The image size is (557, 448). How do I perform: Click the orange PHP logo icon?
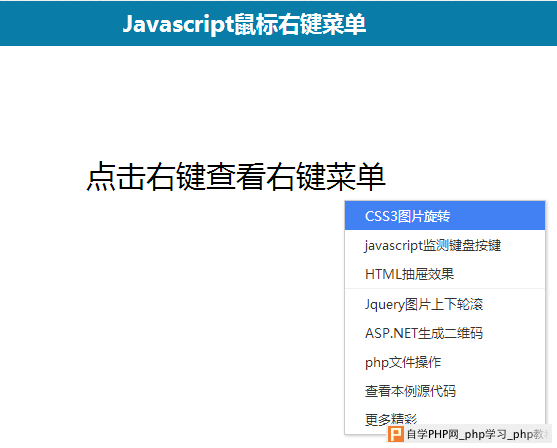tap(395, 434)
